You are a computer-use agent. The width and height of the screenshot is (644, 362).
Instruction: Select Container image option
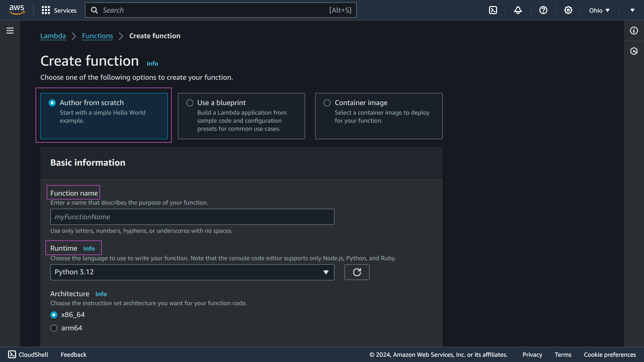click(379, 116)
